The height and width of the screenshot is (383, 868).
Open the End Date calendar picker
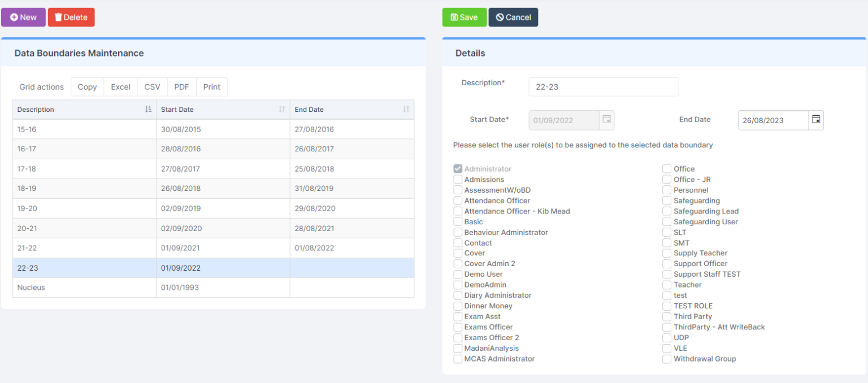(816, 120)
